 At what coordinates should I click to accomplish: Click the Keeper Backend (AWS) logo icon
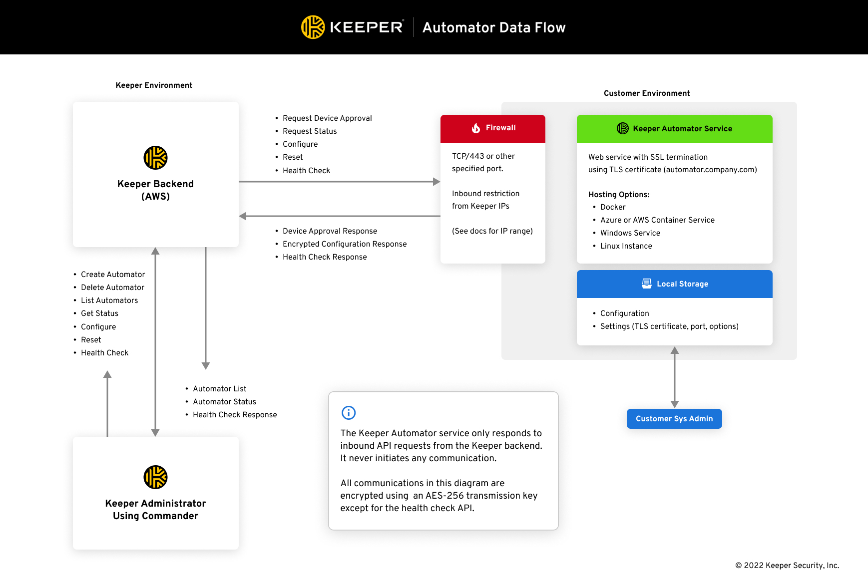155,158
